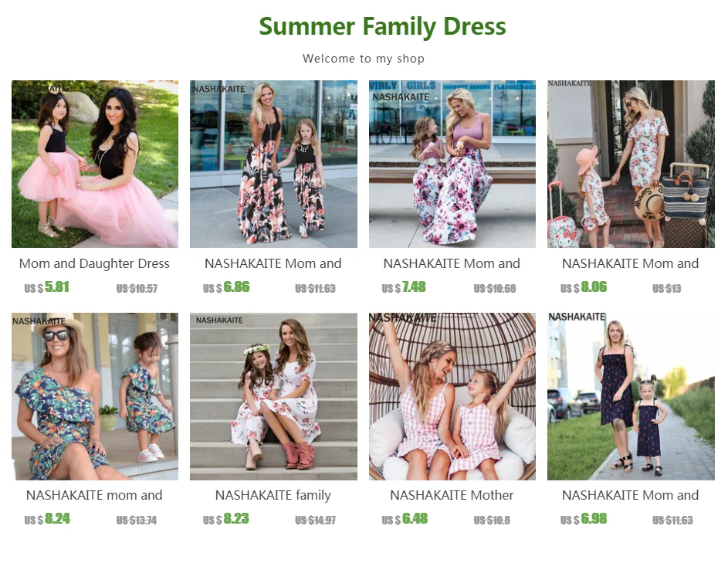Screen dimensions: 728x563
Task: Select the US $6.86 price
Action: 226,287
